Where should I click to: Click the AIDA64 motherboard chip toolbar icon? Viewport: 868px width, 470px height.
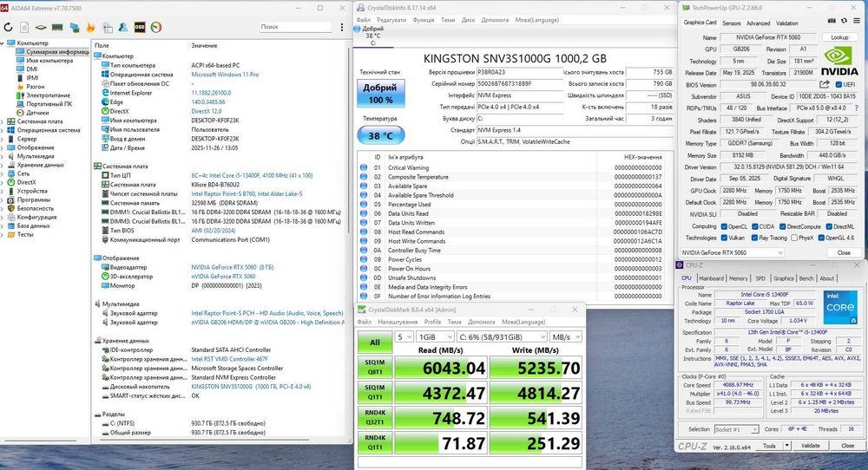(x=41, y=27)
